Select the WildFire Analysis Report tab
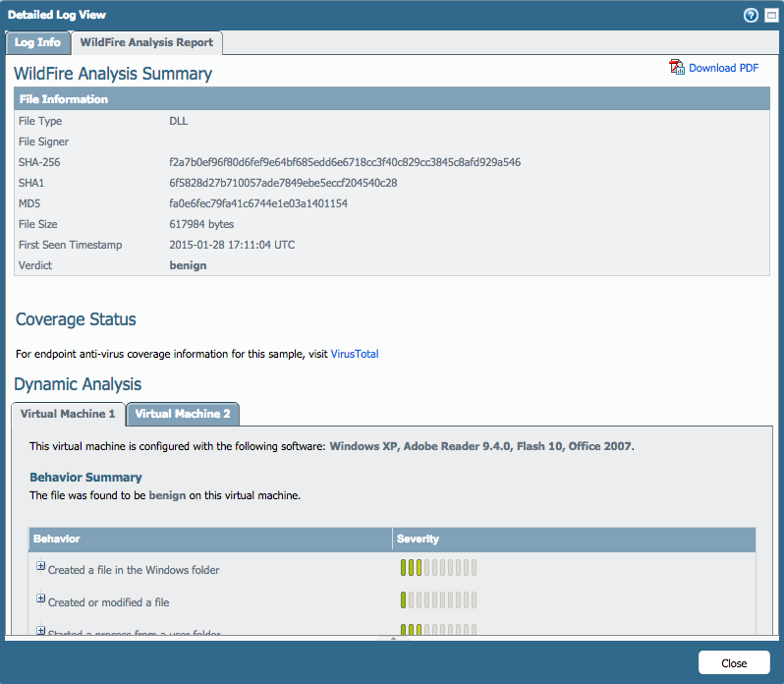This screenshot has width=784, height=684. (x=146, y=42)
